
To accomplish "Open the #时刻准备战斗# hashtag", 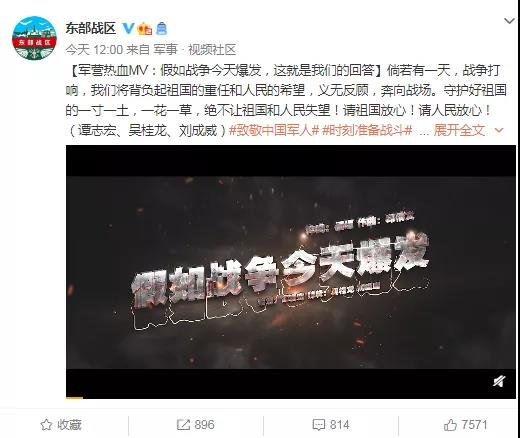I will pyautogui.click(x=367, y=130).
